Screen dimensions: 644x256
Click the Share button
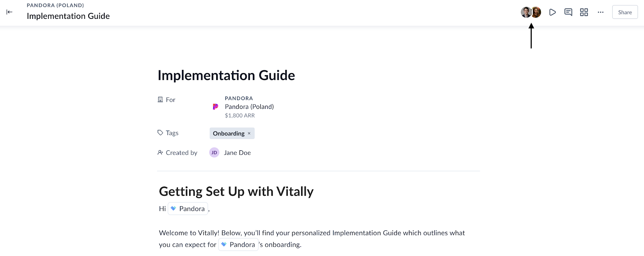click(625, 12)
